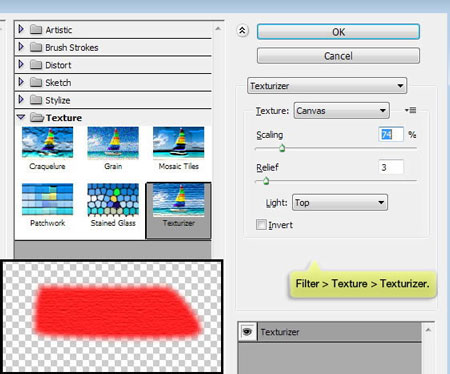Screen dimensions: 450x374
Task: Expand the Brush Strokes filter folder
Action: (21, 47)
